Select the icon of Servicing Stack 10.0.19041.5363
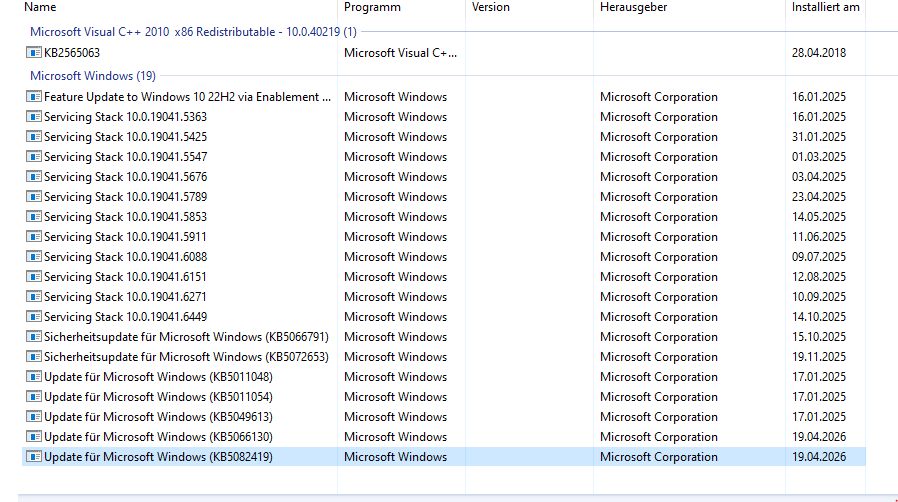898x502 pixels. click(x=34, y=117)
